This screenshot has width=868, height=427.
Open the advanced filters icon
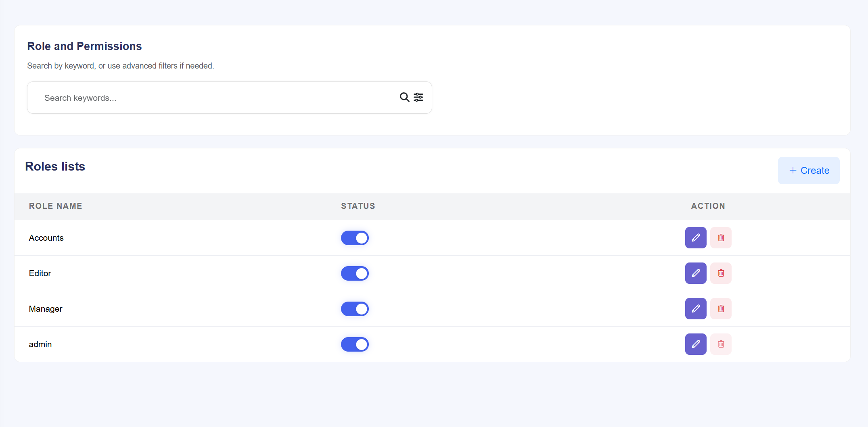(418, 97)
